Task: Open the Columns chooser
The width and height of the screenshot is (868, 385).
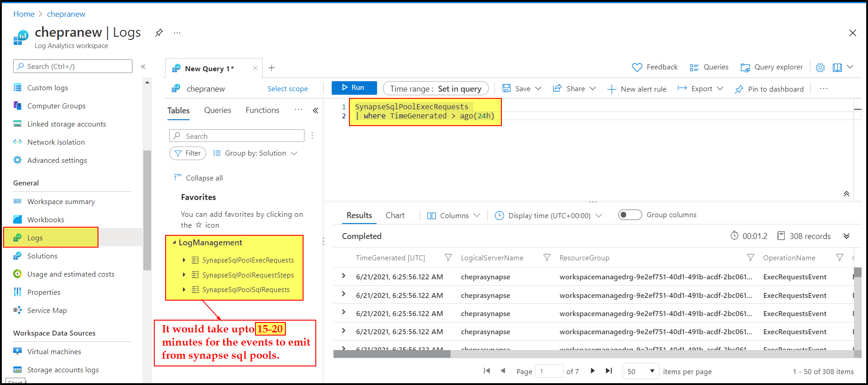Action: click(x=453, y=215)
